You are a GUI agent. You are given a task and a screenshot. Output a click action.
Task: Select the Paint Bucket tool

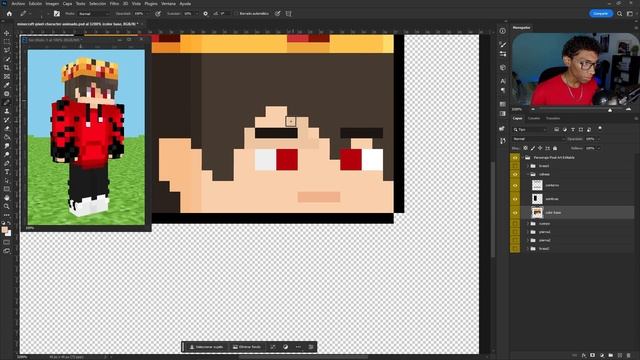click(7, 137)
